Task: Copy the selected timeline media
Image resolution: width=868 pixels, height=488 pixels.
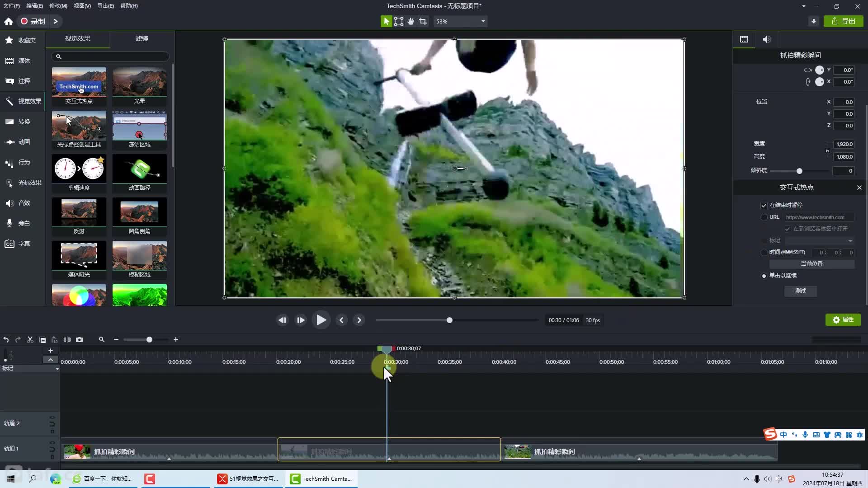Action: point(42,340)
